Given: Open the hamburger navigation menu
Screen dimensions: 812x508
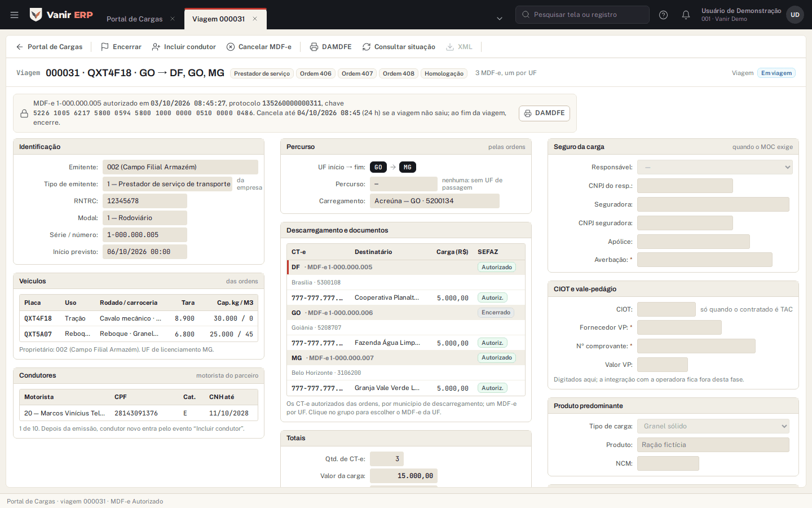Looking at the screenshot, I should pos(15,15).
